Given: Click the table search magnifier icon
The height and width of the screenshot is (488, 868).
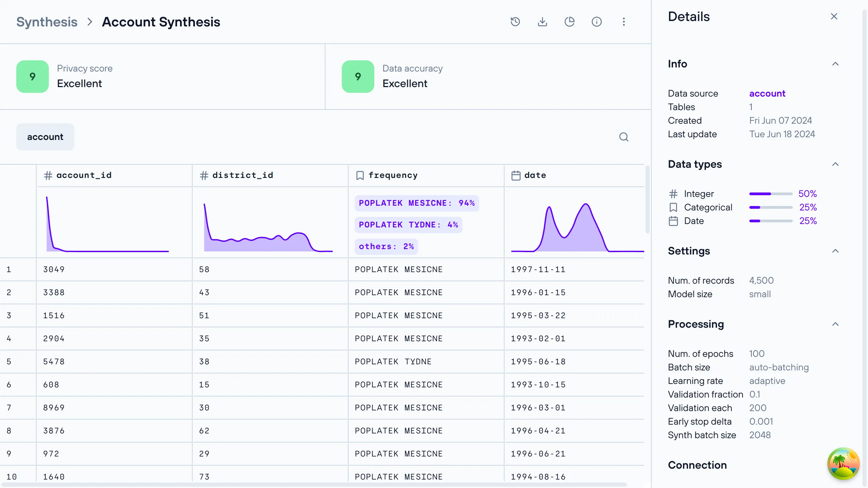Looking at the screenshot, I should tap(624, 137).
